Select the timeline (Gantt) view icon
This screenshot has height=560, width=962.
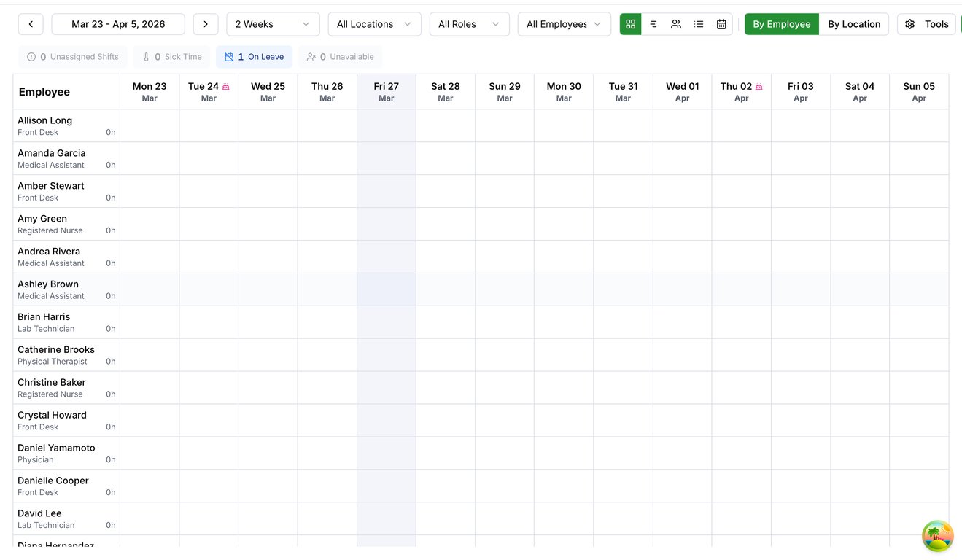pos(653,24)
